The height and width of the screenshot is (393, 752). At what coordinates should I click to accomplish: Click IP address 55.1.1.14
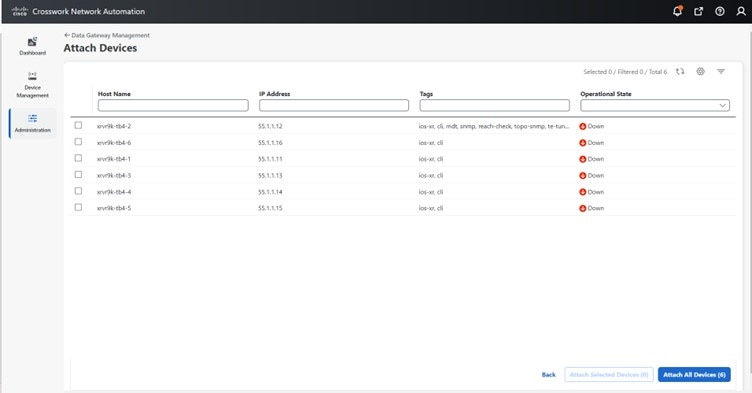click(x=270, y=192)
